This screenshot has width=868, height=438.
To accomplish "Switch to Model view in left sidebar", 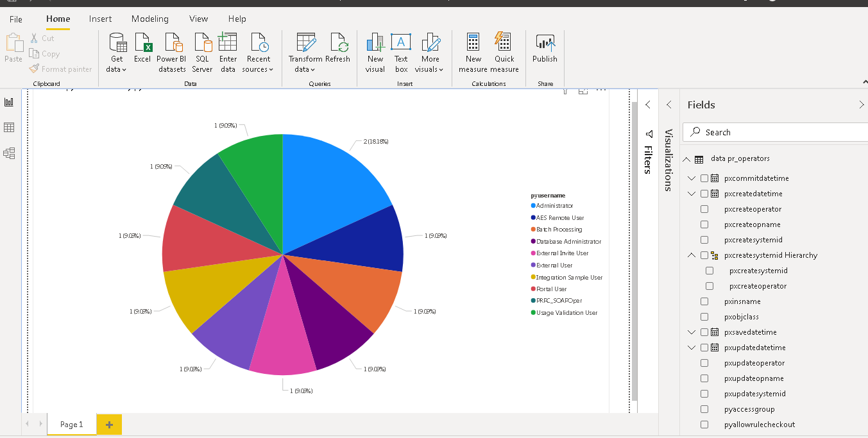I will tap(9, 153).
